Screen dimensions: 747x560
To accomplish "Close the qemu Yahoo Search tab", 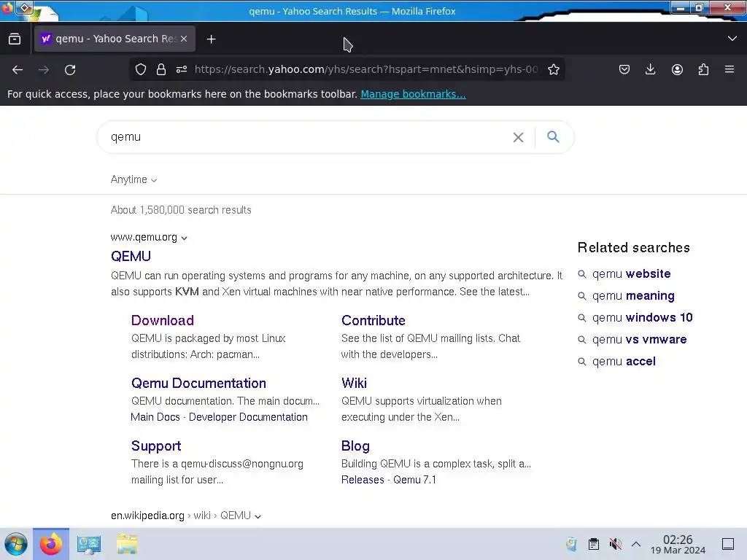I will (184, 39).
